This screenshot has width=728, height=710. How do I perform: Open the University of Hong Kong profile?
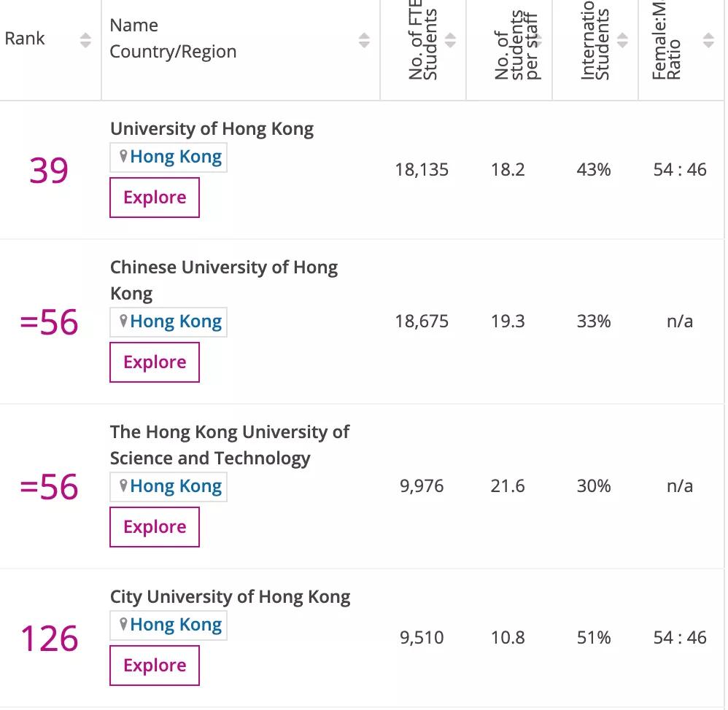pyautogui.click(x=212, y=128)
